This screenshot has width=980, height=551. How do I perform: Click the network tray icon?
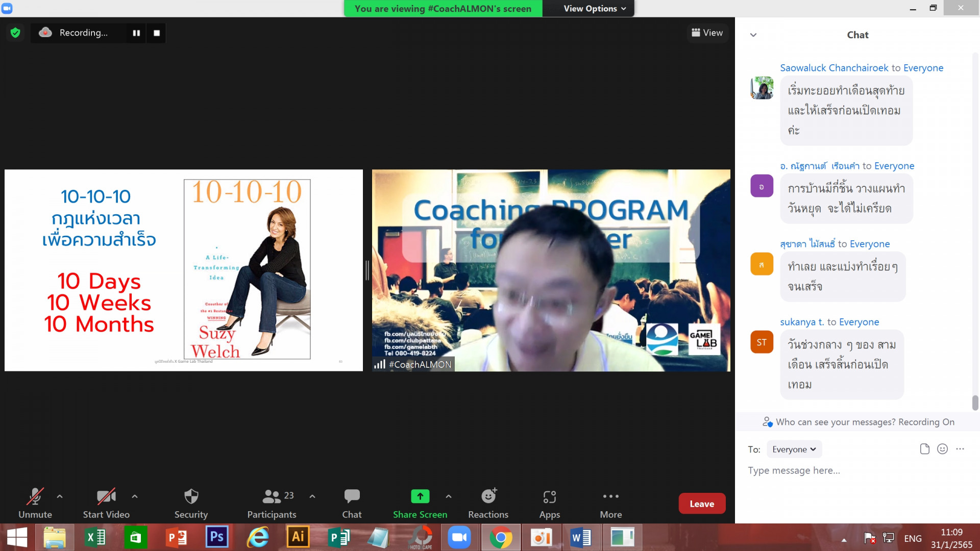tap(889, 538)
